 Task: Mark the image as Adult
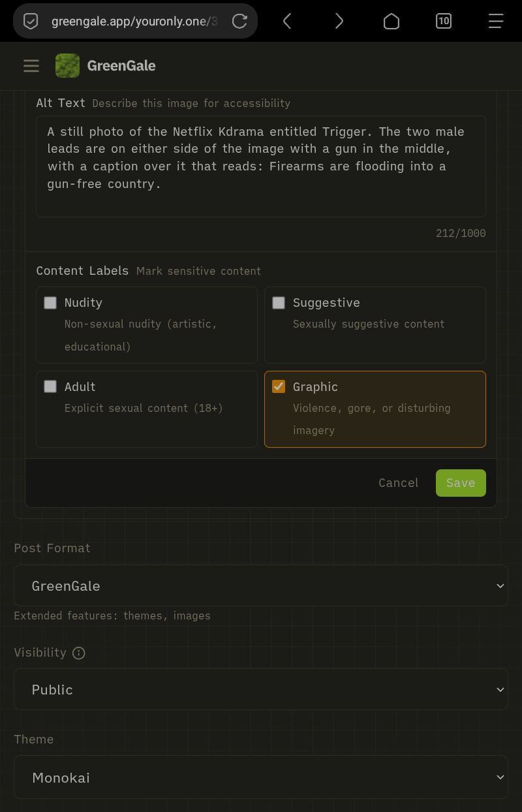point(50,387)
